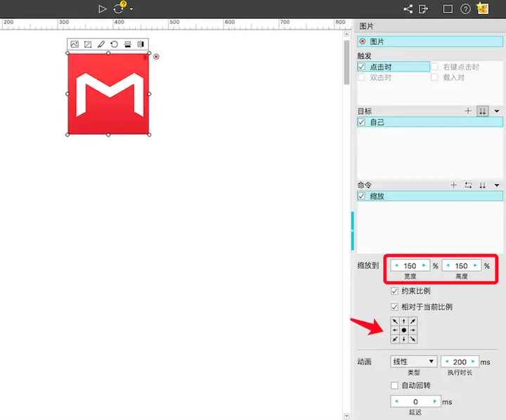Click the 延迟 field showing 0

tap(415, 401)
